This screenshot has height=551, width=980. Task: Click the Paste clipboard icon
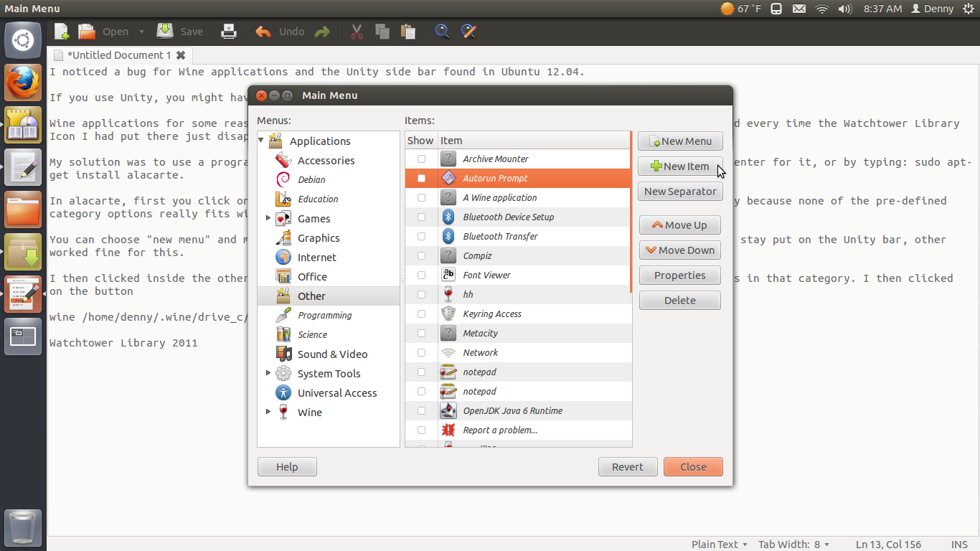pos(408,32)
